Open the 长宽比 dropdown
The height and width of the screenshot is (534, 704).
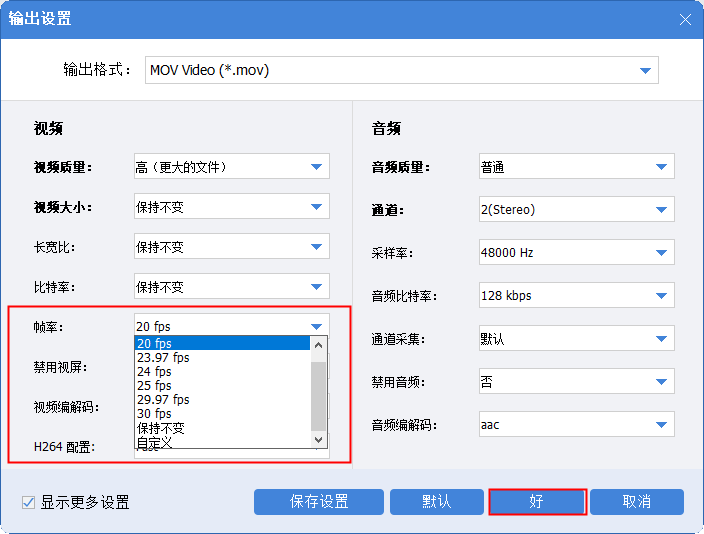pyautogui.click(x=232, y=246)
